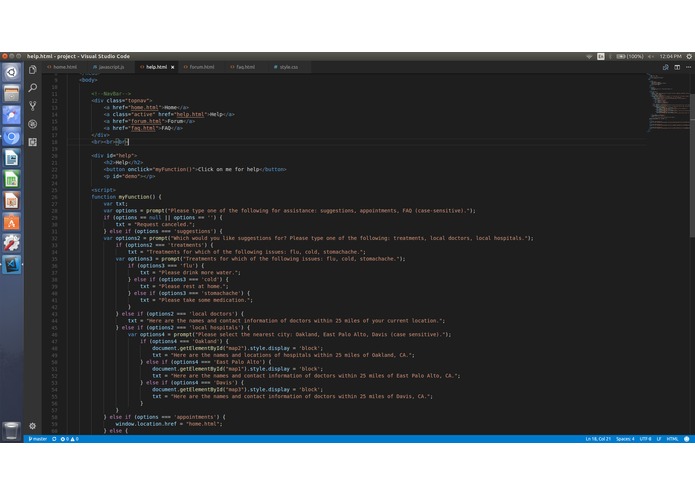Open the keyboard input language indicator
The image size is (695, 494).
[x=601, y=56]
